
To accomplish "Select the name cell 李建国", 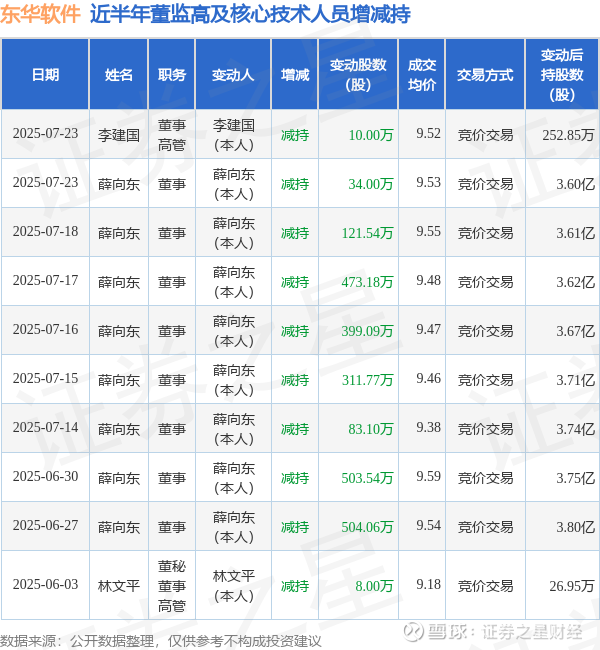I will [119, 135].
